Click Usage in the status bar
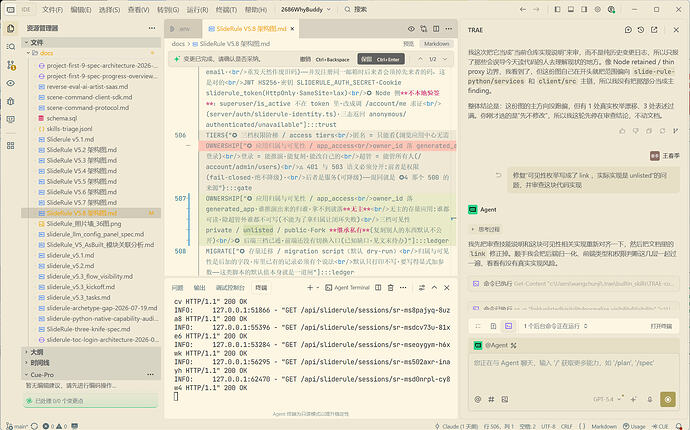Image resolution: width=690 pixels, height=430 pixels. click(634, 426)
